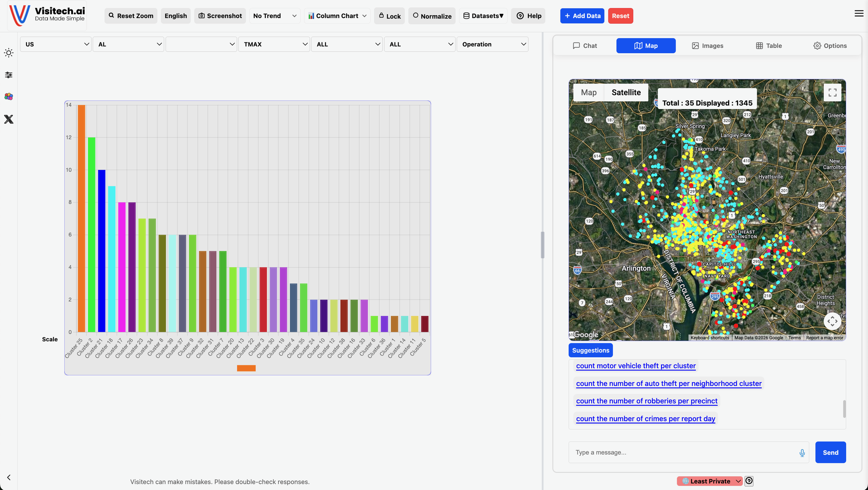Viewport: 868px width, 490px height.
Task: Open the Least Private privacy dropdown
Action: click(709, 481)
